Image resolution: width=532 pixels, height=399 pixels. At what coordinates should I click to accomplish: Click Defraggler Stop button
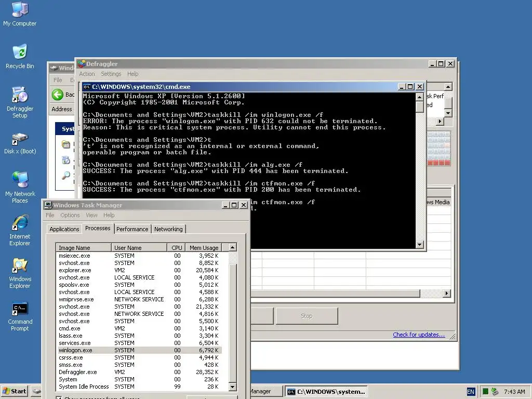tap(307, 316)
